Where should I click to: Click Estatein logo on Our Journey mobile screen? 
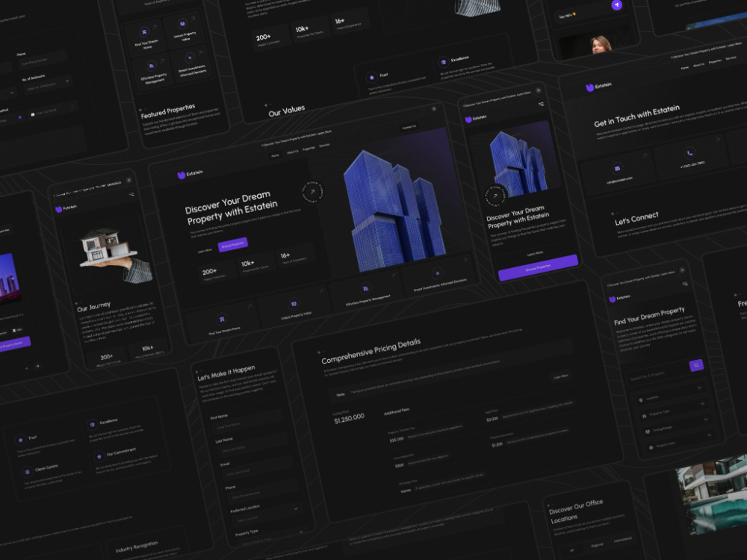point(66,208)
